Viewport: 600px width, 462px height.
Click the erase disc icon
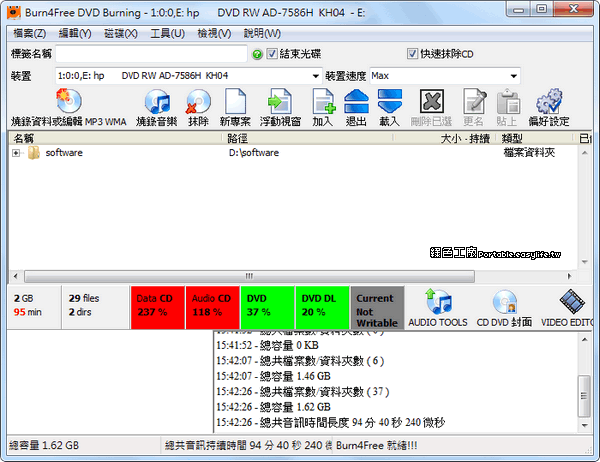pos(198,101)
